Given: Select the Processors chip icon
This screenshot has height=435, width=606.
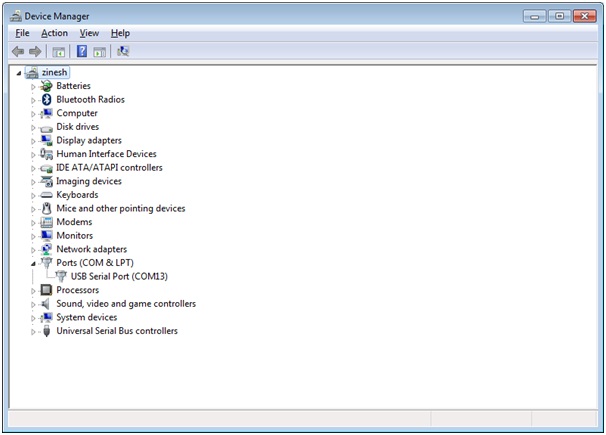Looking at the screenshot, I should [46, 290].
